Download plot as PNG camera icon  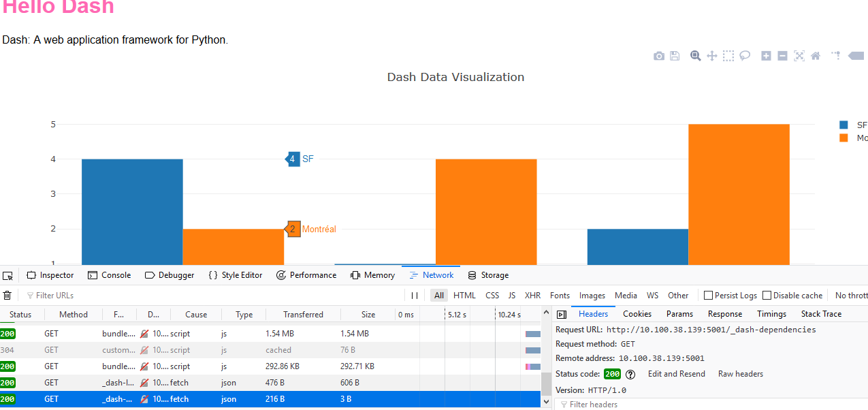[659, 56]
